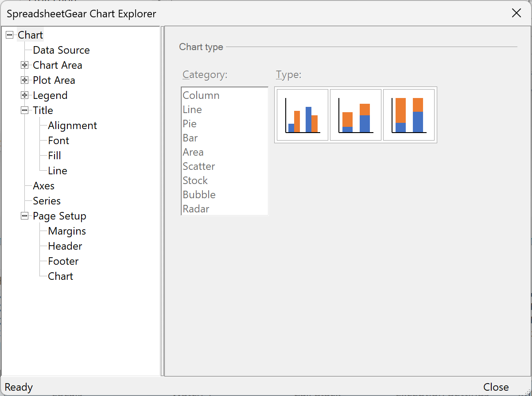The height and width of the screenshot is (396, 532).
Task: Choose Pie from the Category list
Action: click(190, 124)
